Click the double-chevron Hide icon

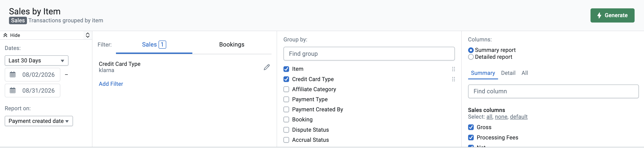pyautogui.click(x=5, y=35)
